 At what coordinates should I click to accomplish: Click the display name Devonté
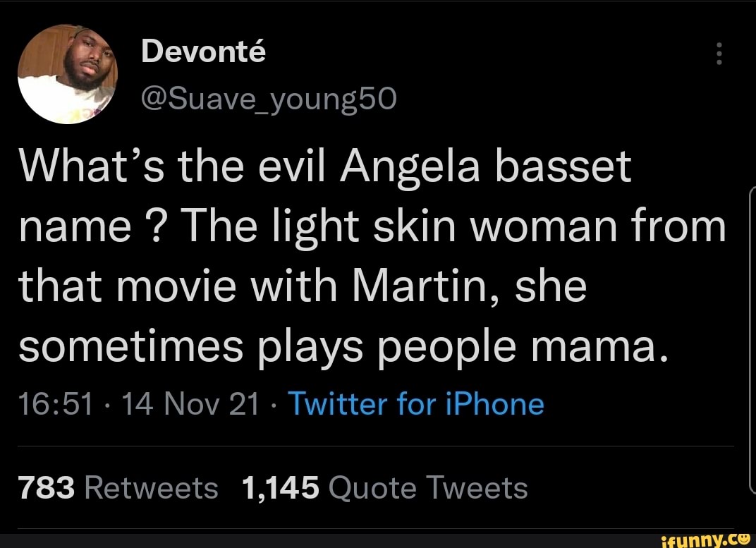(x=203, y=50)
